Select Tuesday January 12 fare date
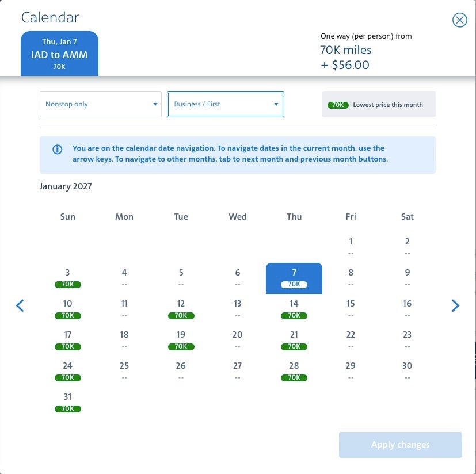This screenshot has width=476, height=474. [x=181, y=309]
